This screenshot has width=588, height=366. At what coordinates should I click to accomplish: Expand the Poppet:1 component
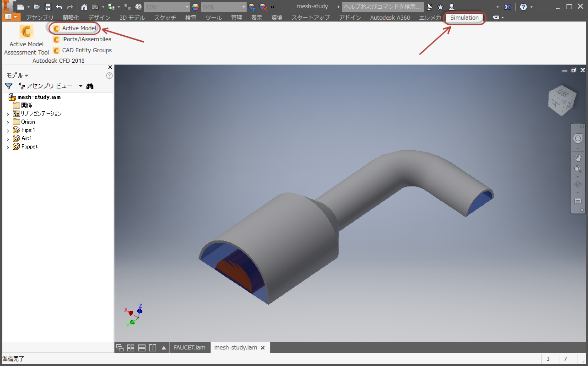[8, 147]
